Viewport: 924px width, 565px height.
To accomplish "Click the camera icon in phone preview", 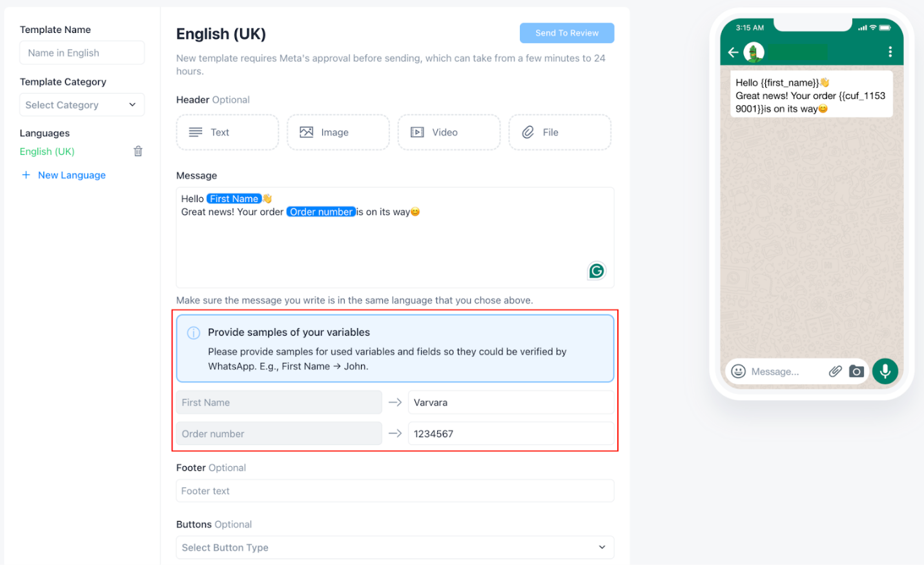I will [x=856, y=371].
